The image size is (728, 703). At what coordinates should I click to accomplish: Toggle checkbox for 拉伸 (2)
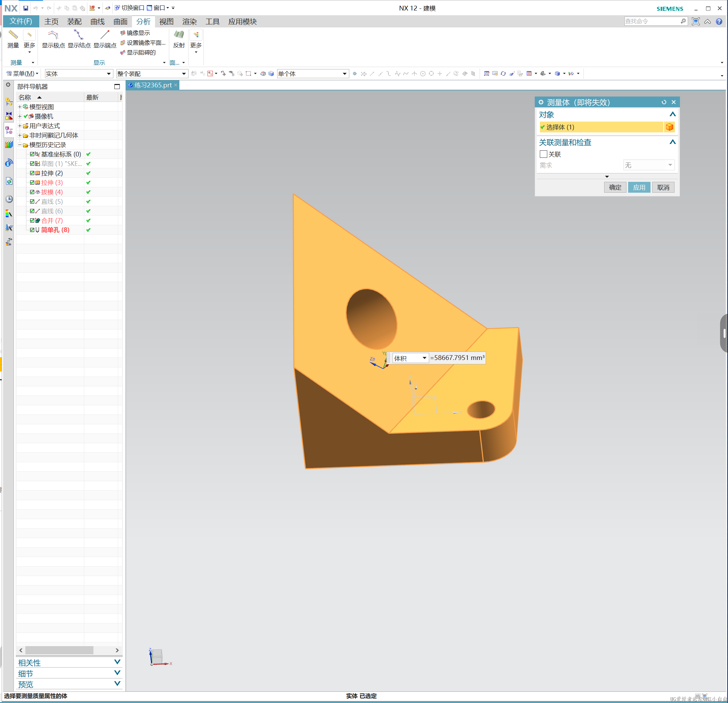coord(32,173)
